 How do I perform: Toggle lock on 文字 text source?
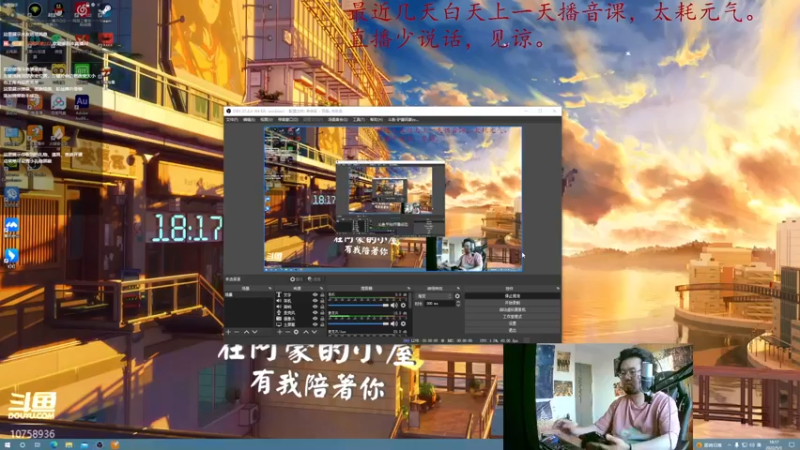click(322, 295)
